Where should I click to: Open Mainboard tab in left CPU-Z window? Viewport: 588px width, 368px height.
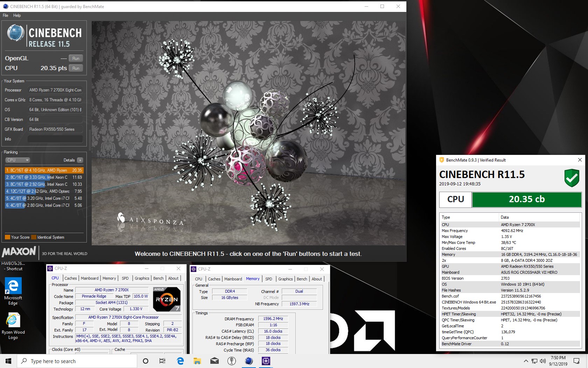tap(90, 278)
